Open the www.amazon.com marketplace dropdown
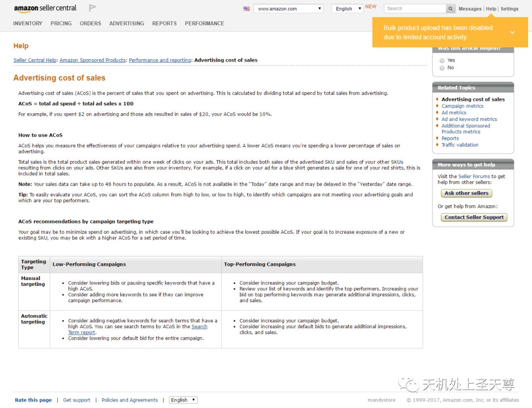This screenshot has height=408, width=532. pyautogui.click(x=288, y=8)
